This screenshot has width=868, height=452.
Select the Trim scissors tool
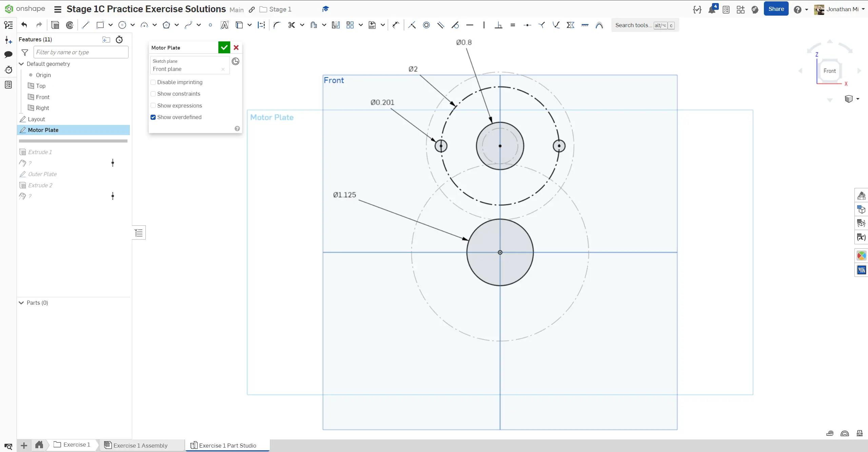(x=291, y=25)
